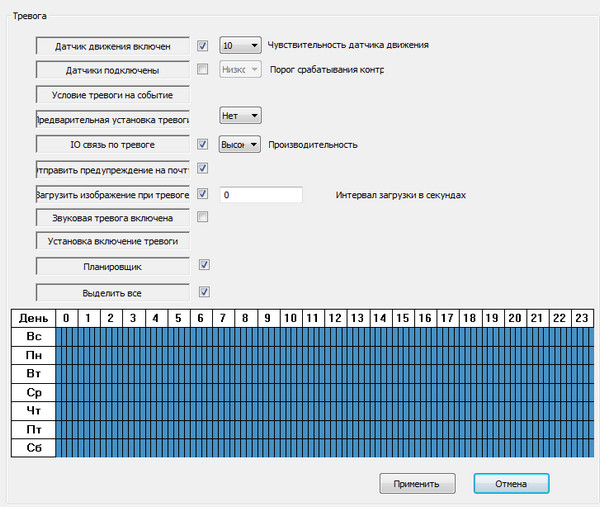The image size is (600, 507).
Task: Click hour 12 column header in schedule
Action: click(336, 318)
